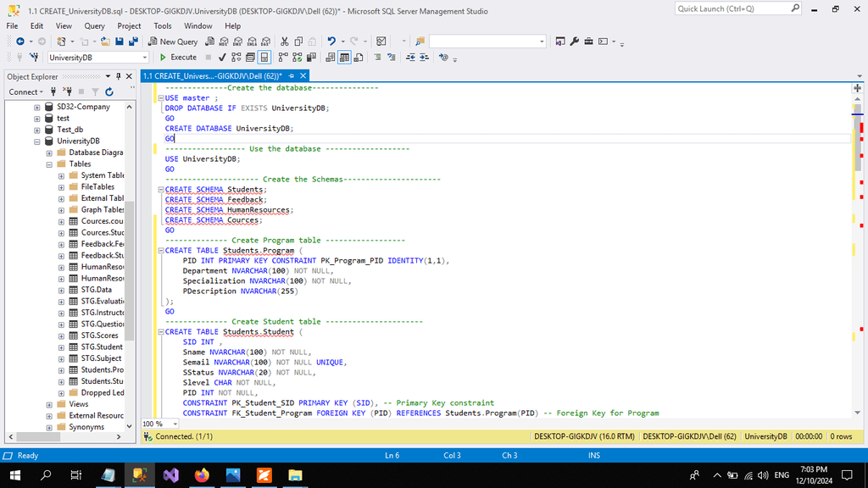Open the File menu
This screenshot has height=488, width=868.
12,26
